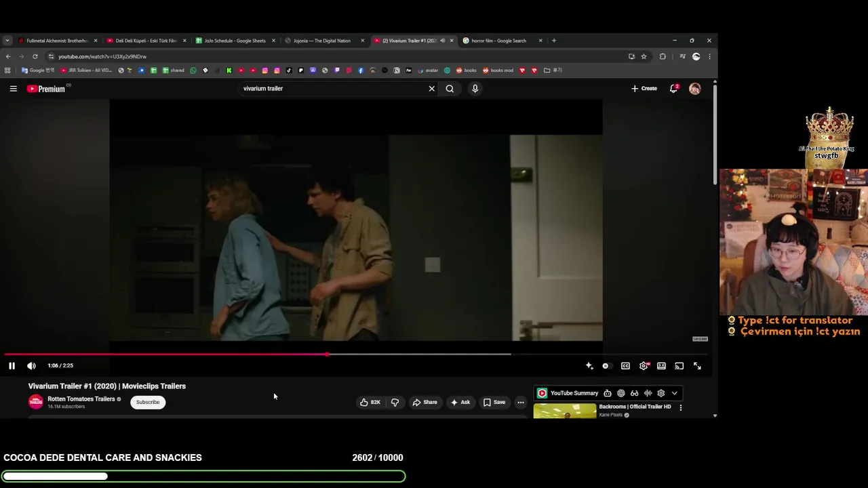
Task: Pause the Vivarium trailer video
Action: pyautogui.click(x=12, y=365)
